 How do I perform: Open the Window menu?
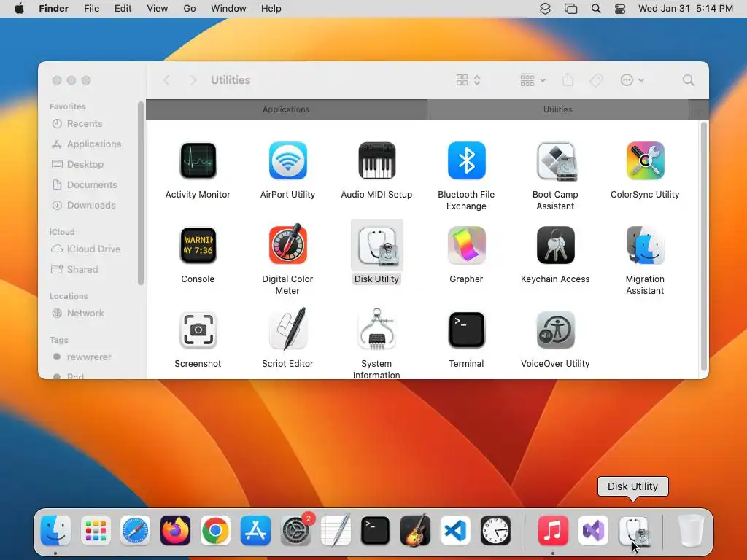[x=228, y=9]
